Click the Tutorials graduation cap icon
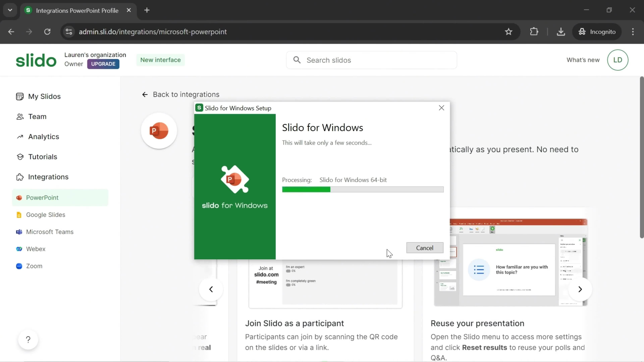 [x=20, y=157]
